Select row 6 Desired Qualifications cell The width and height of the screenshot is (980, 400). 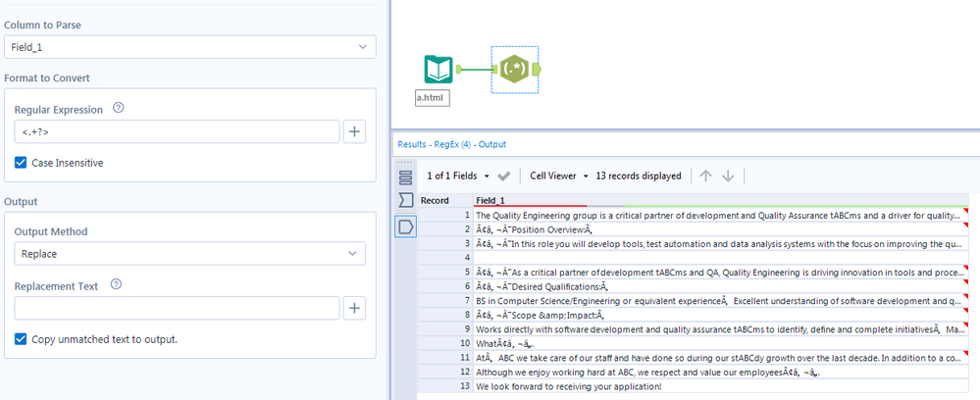(721, 286)
